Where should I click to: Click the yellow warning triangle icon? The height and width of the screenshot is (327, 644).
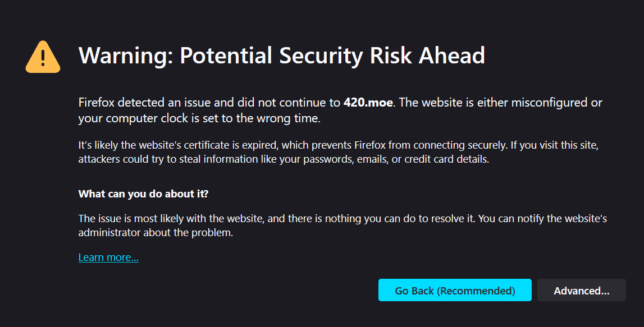tap(43, 57)
